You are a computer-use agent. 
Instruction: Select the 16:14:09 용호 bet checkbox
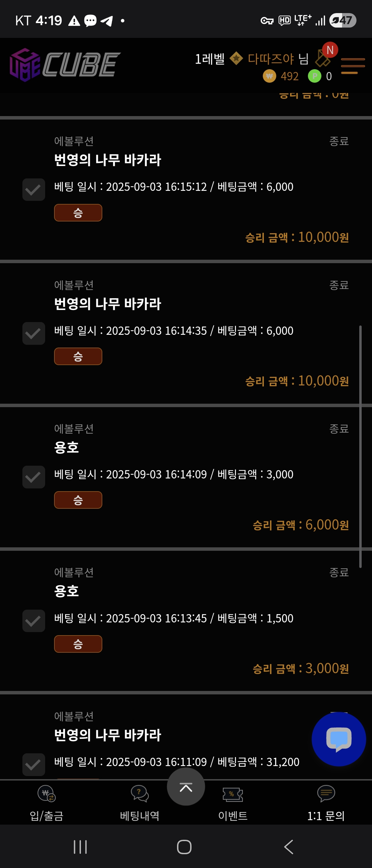33,477
